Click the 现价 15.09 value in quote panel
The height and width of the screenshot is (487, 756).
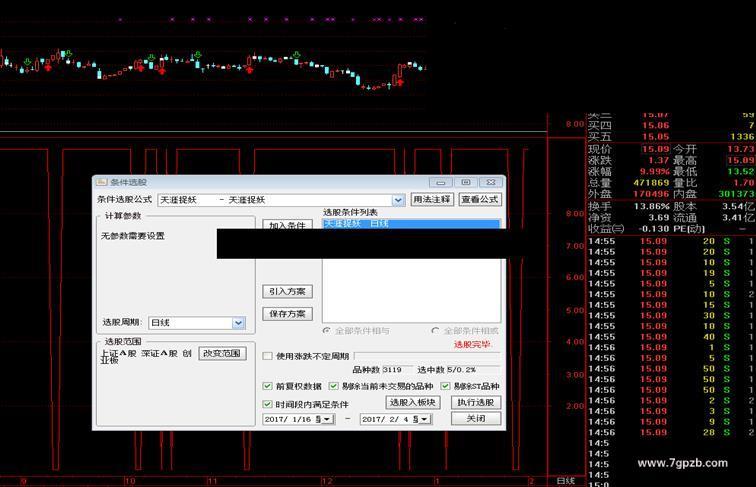(x=655, y=149)
